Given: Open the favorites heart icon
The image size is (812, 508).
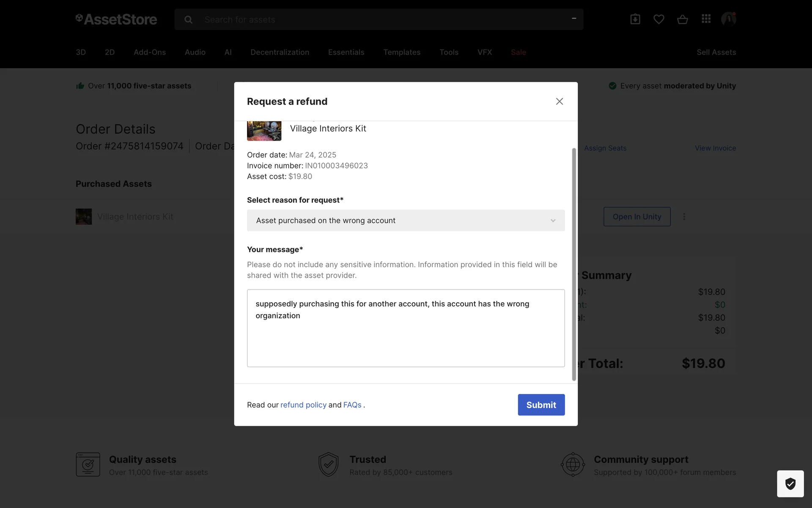Looking at the screenshot, I should pos(658,19).
